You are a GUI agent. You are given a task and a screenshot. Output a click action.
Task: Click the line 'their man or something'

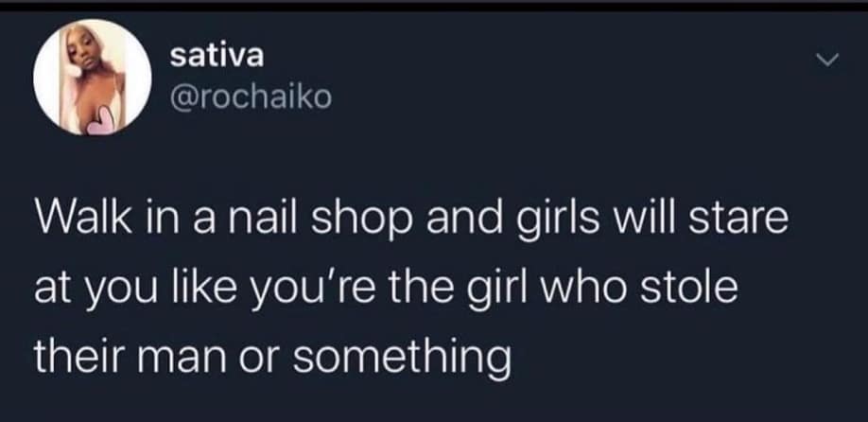coord(272,359)
